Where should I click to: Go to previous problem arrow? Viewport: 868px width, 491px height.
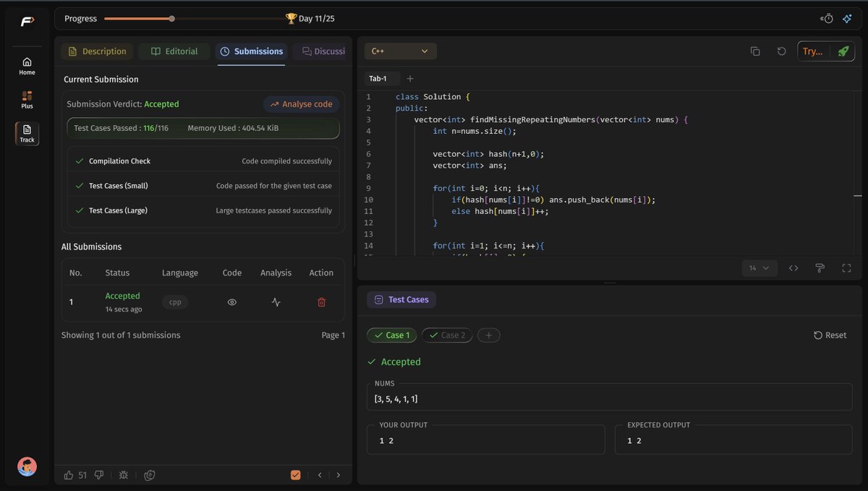(x=320, y=475)
